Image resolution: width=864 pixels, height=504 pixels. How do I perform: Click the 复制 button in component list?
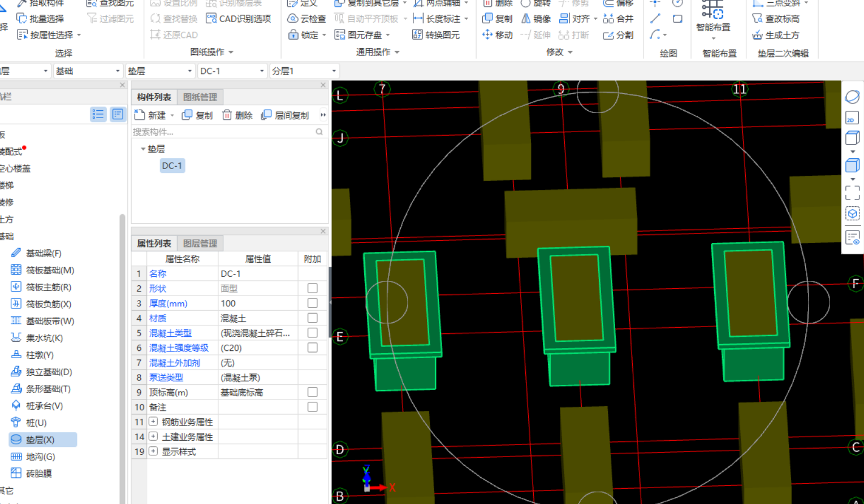pos(197,115)
